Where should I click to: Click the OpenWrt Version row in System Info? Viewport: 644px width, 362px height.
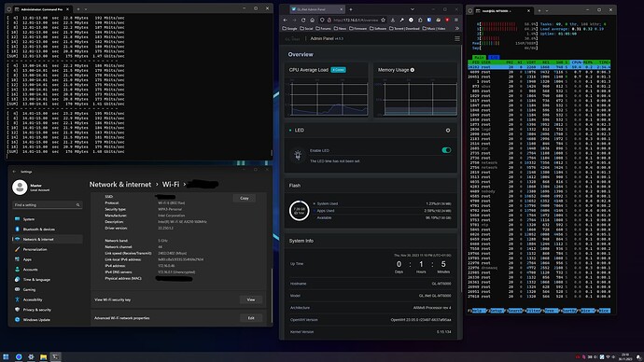(x=371, y=320)
